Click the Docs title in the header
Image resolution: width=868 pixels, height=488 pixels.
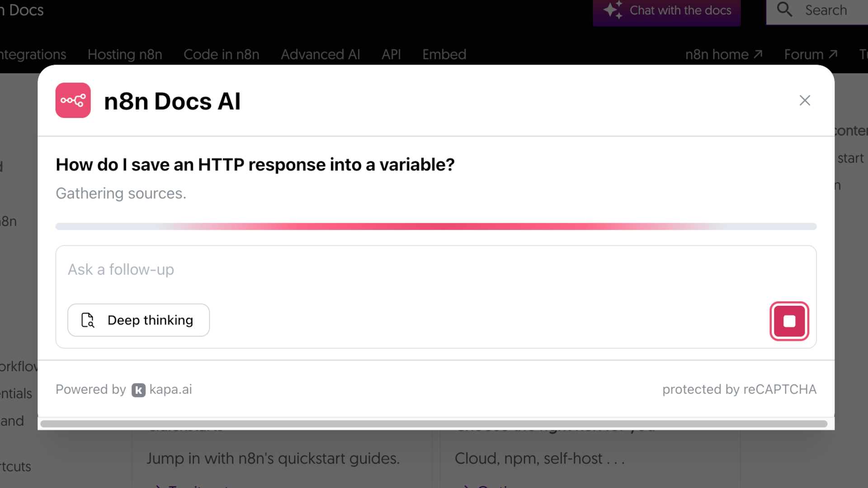point(25,10)
